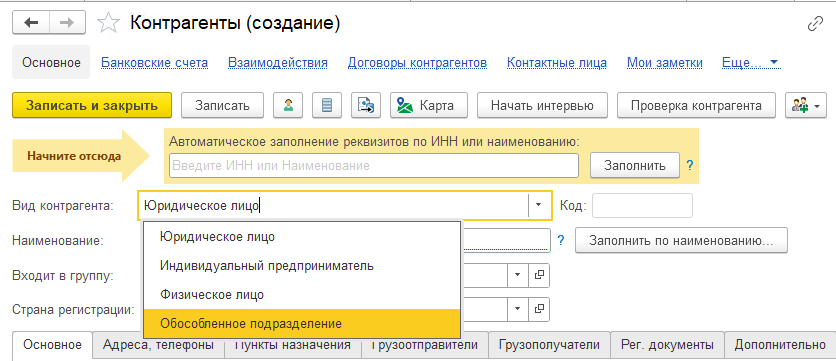Add form to favorites with star icon
The height and width of the screenshot is (361, 836).
(x=108, y=23)
